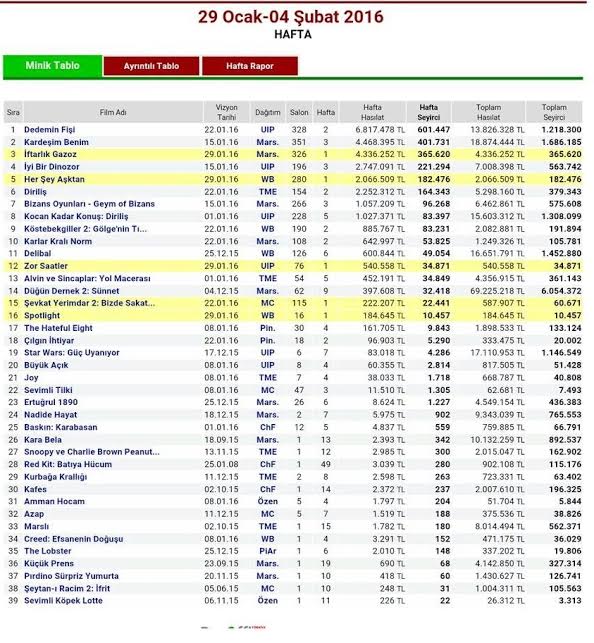Open the film link Red Kit: Batıya Hücum
594x643 pixels.
point(68,464)
